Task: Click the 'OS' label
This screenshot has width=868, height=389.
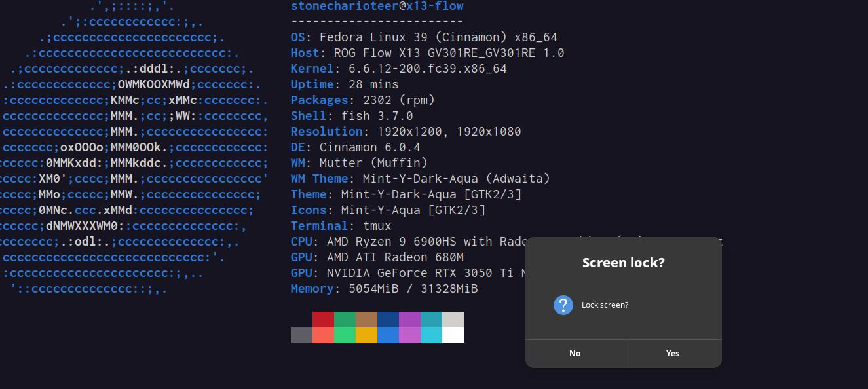Action: [x=298, y=37]
